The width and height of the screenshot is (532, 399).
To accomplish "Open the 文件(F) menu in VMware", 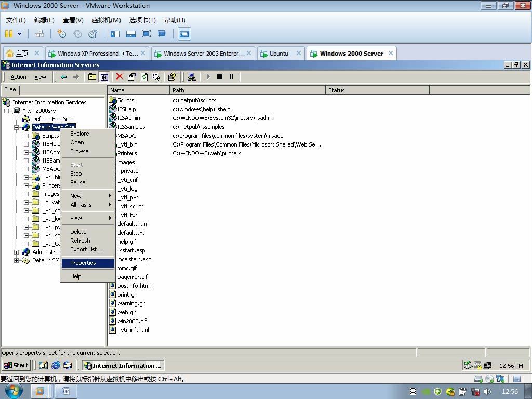I will coord(16,20).
